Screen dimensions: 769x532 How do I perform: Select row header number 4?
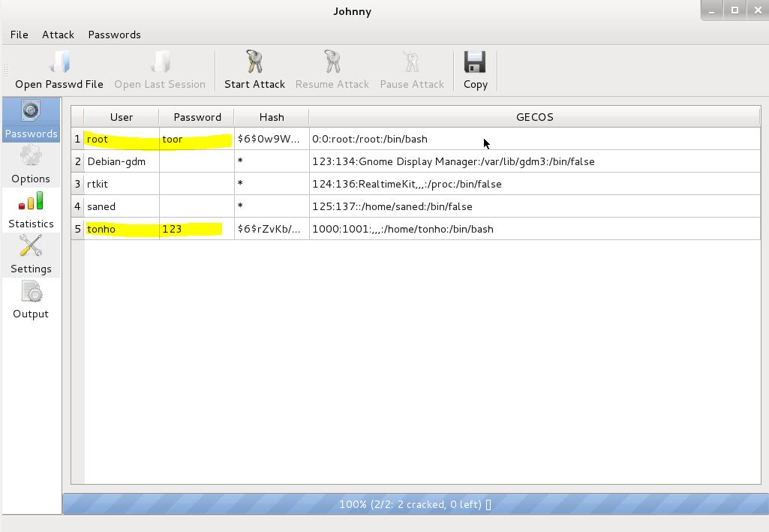pos(77,206)
